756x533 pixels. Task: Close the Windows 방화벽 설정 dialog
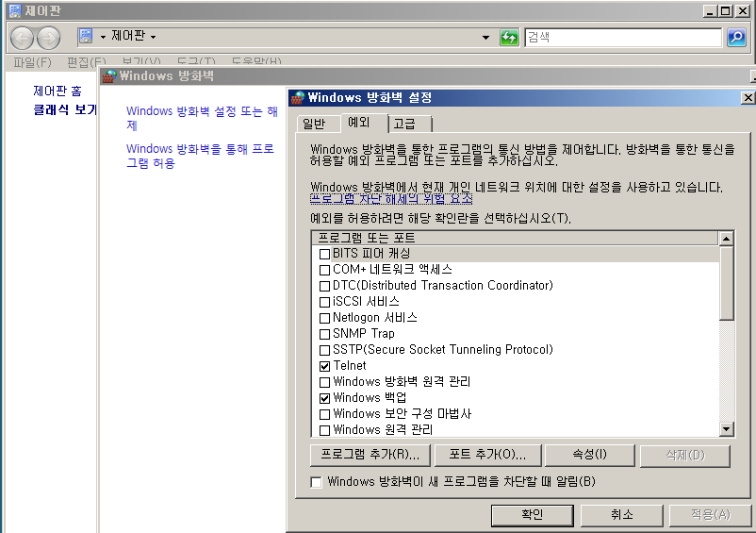pos(748,98)
